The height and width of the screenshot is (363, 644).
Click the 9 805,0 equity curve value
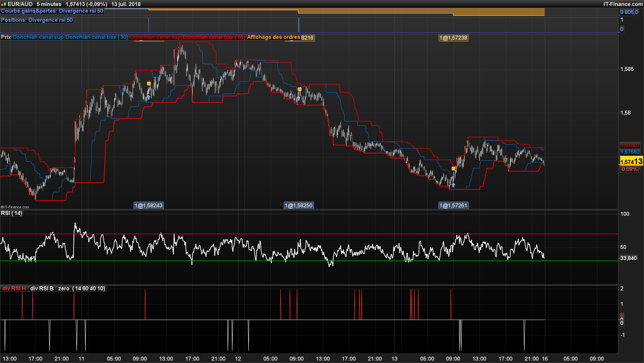click(x=629, y=12)
